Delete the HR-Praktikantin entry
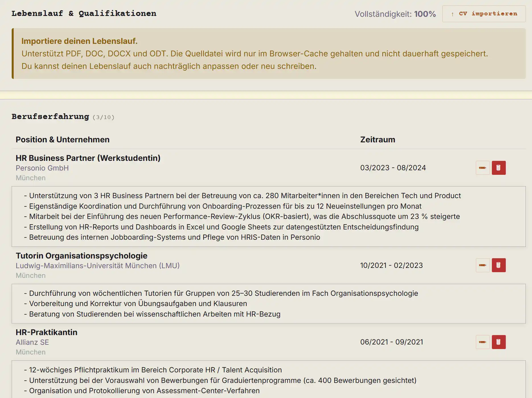The image size is (532, 398). click(499, 342)
